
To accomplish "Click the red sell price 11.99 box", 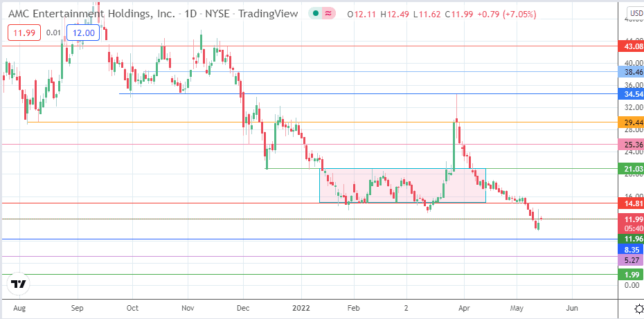I will tap(24, 33).
